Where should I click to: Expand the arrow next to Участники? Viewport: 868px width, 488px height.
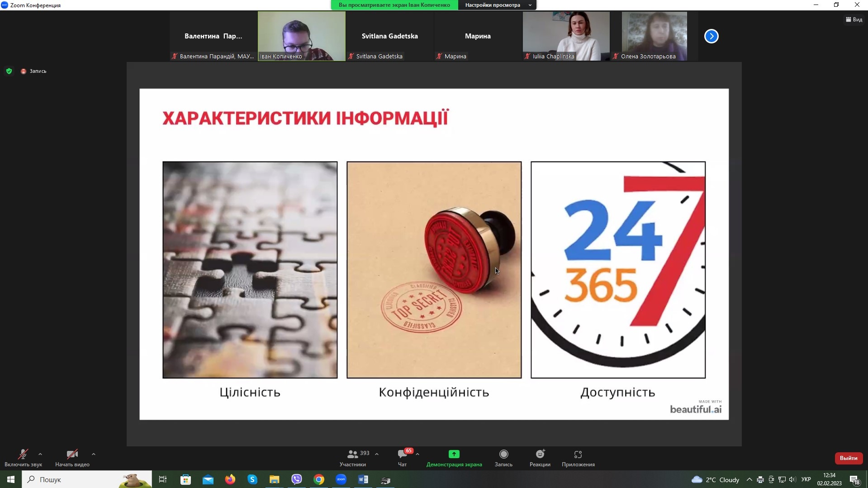click(x=377, y=454)
